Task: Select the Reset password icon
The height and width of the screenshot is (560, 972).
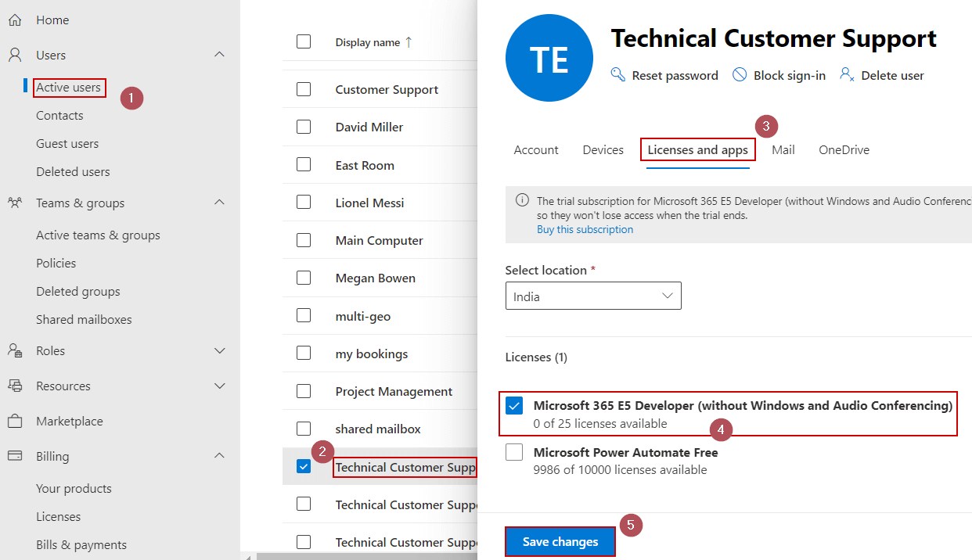Action: click(x=617, y=75)
